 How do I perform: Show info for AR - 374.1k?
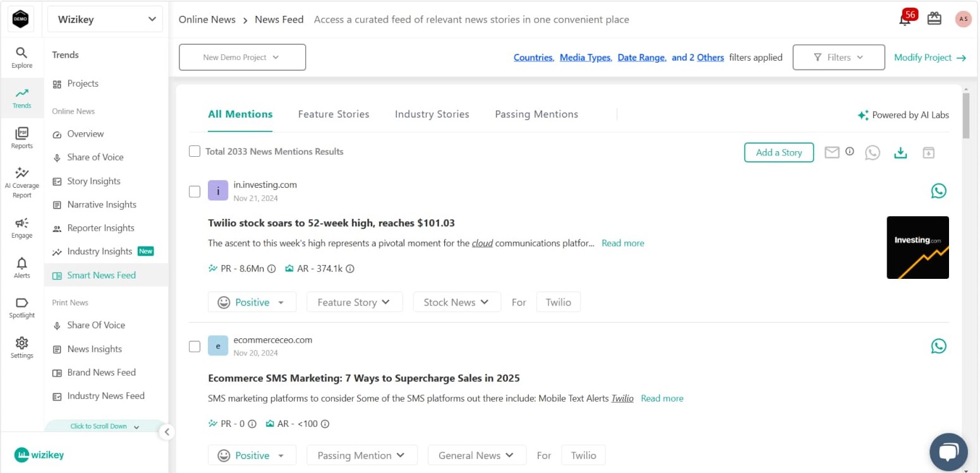tap(350, 269)
